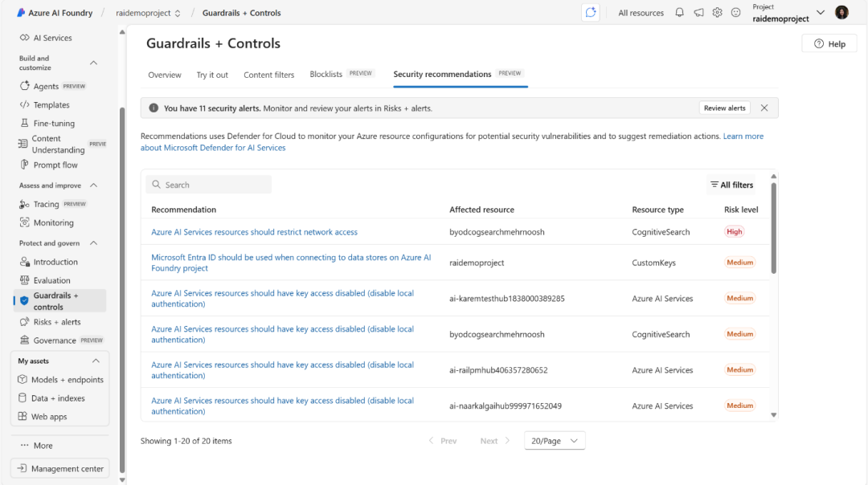Focus the recommendations Search field
Viewport: 868px width, 485px height.
[209, 185]
